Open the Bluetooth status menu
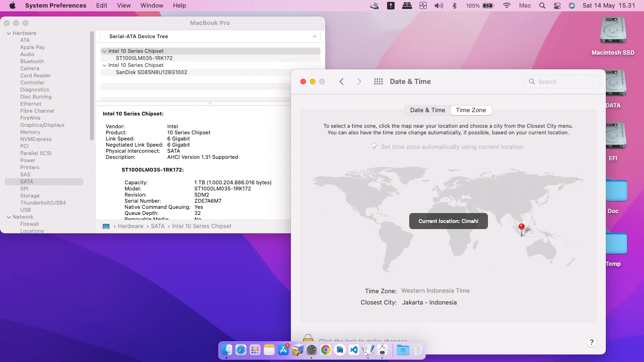644x362 pixels. pos(454,6)
